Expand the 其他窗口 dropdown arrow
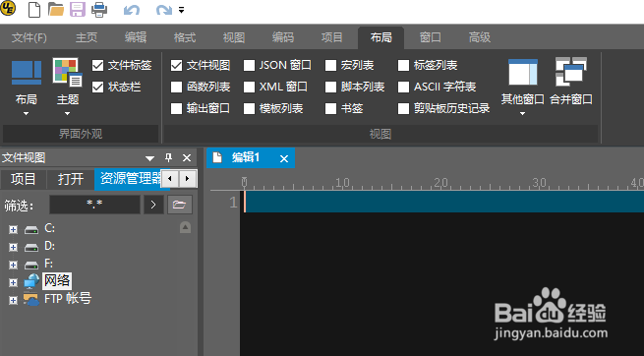Image resolution: width=644 pixels, height=356 pixels. pyautogui.click(x=522, y=114)
